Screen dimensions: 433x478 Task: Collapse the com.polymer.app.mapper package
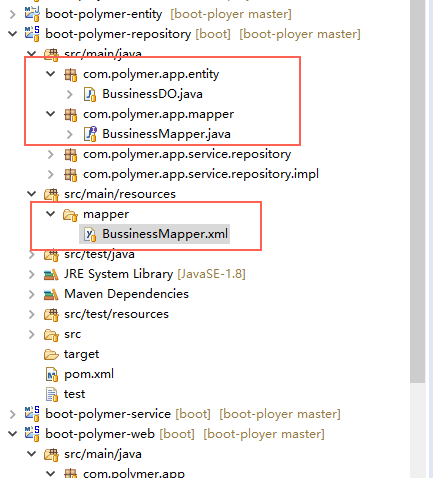tap(50, 114)
